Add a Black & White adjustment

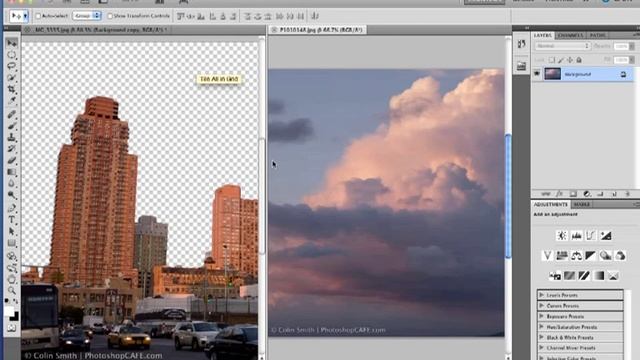(591, 256)
